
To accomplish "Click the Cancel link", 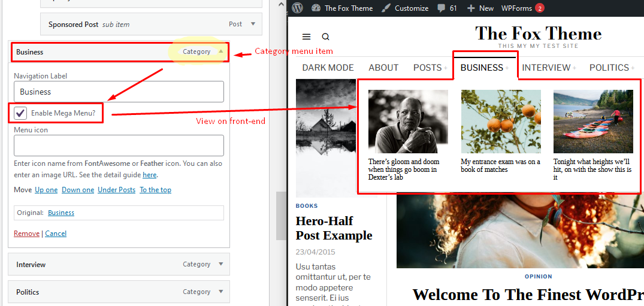I will coord(56,234).
